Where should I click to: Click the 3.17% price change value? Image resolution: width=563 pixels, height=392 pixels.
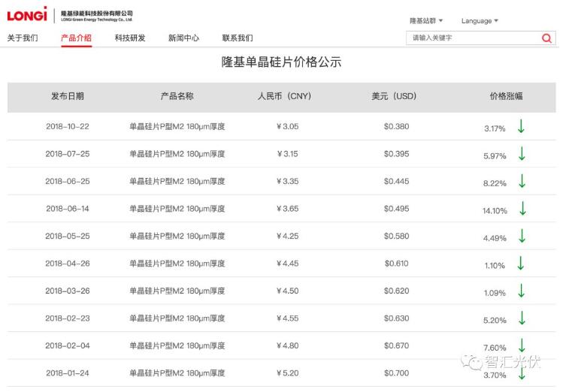coord(495,128)
